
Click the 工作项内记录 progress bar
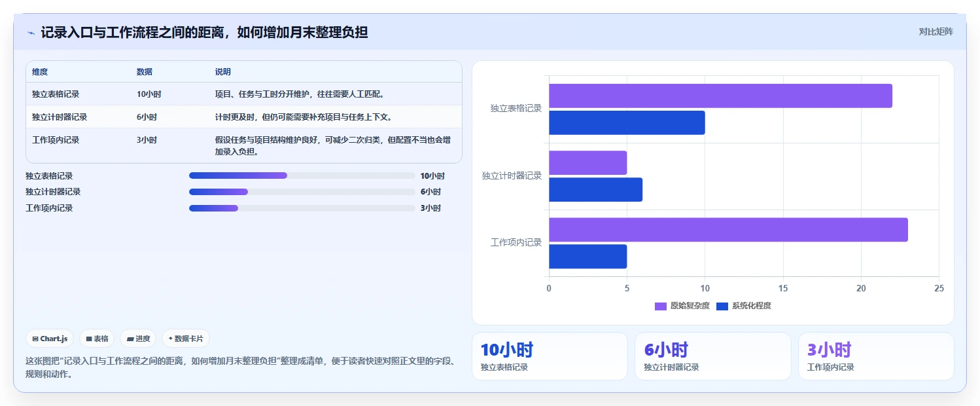302,208
